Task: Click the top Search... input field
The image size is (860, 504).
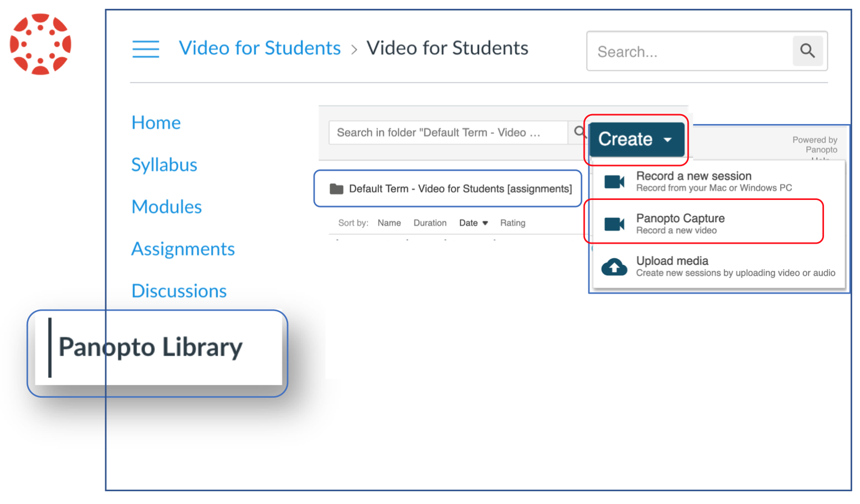Action: click(690, 51)
